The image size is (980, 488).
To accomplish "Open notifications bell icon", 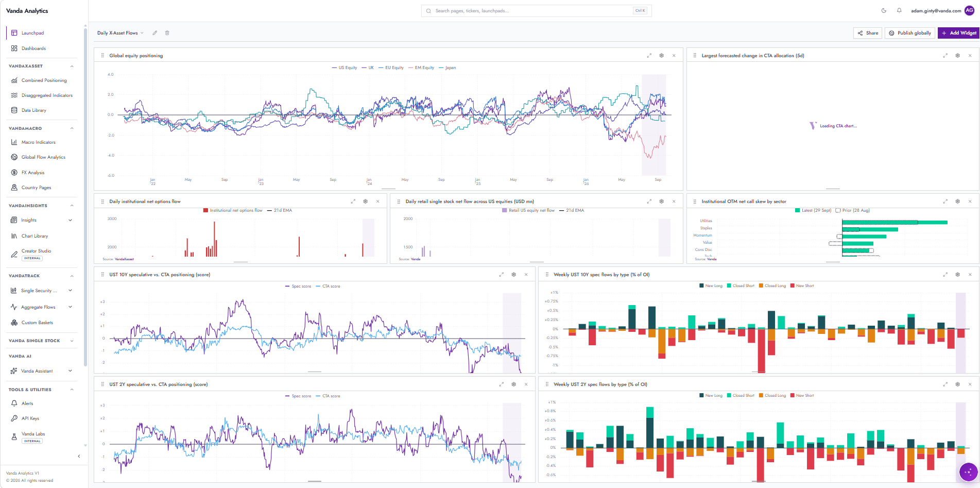I will [899, 10].
